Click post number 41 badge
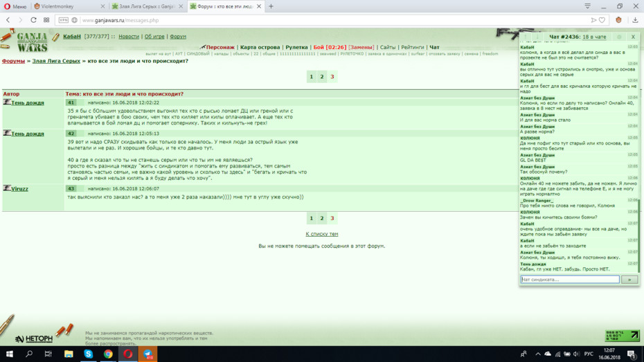644x362 pixels. [71, 102]
